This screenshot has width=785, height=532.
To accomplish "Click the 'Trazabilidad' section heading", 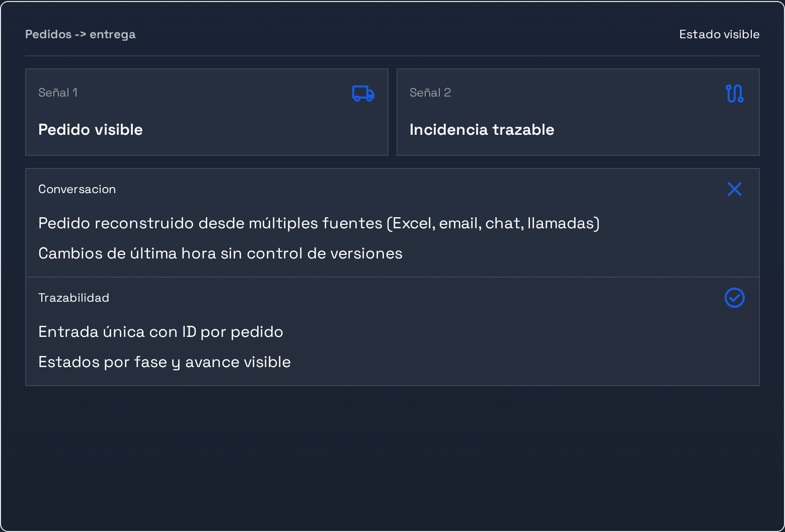I will 74,298.
